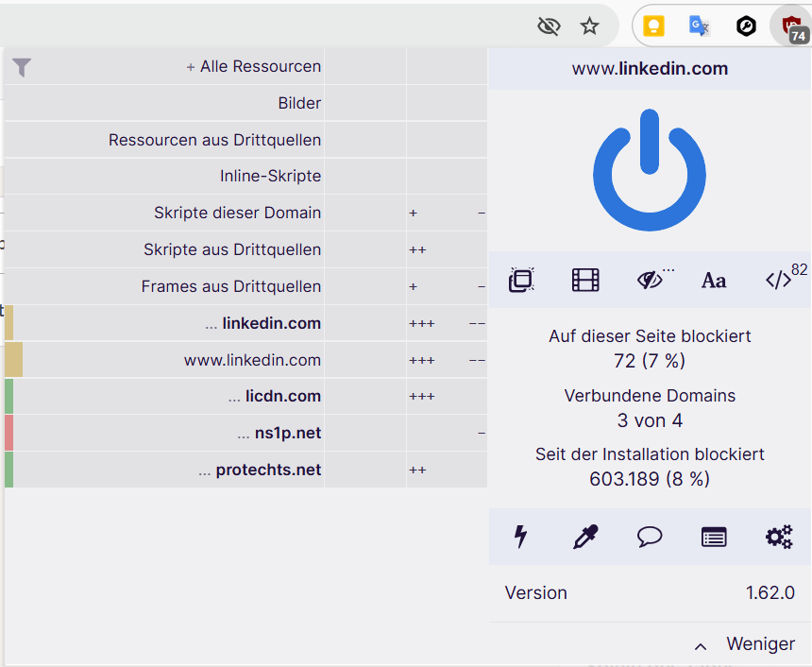The width and height of the screenshot is (812, 667).
Task: Toggle remote fonts blocking Aa icon
Action: coord(714,280)
